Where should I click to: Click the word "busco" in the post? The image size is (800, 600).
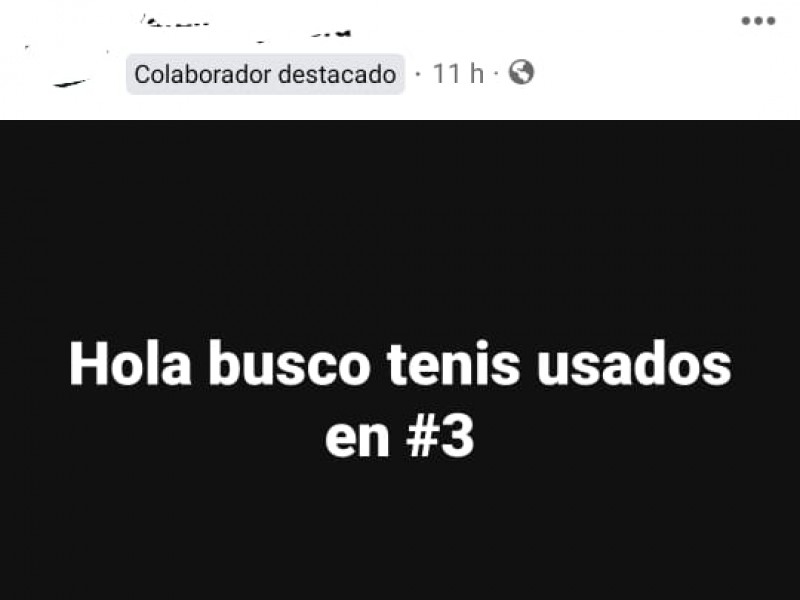pos(289,363)
